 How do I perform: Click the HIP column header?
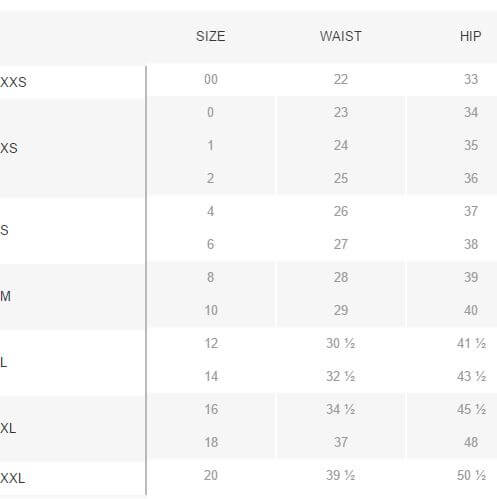[471, 36]
